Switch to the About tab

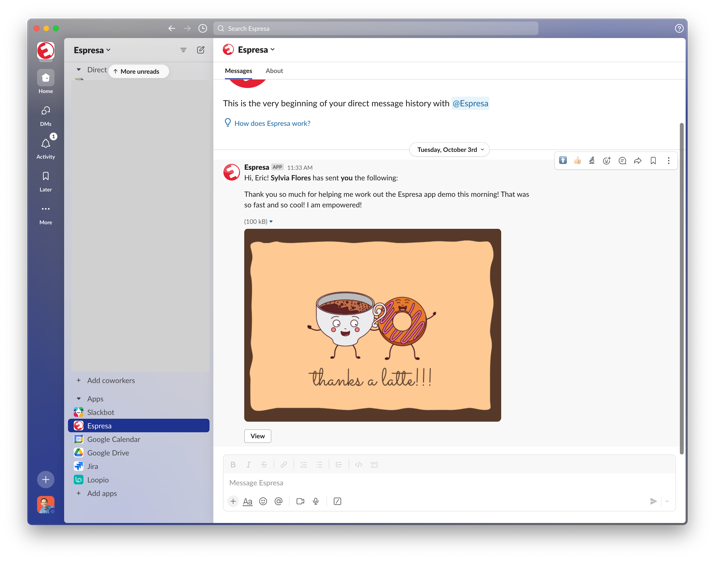(274, 71)
